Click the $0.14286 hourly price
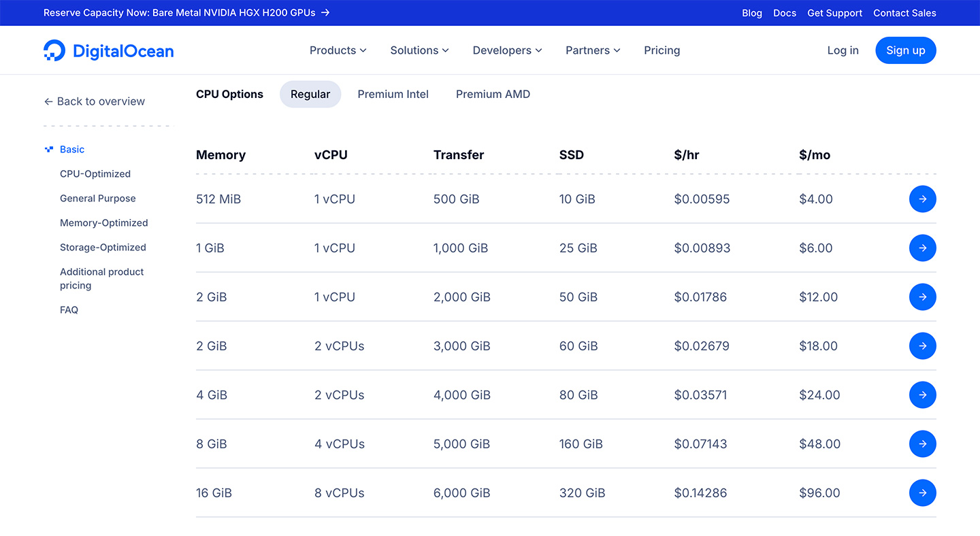This screenshot has width=980, height=536. click(x=700, y=493)
